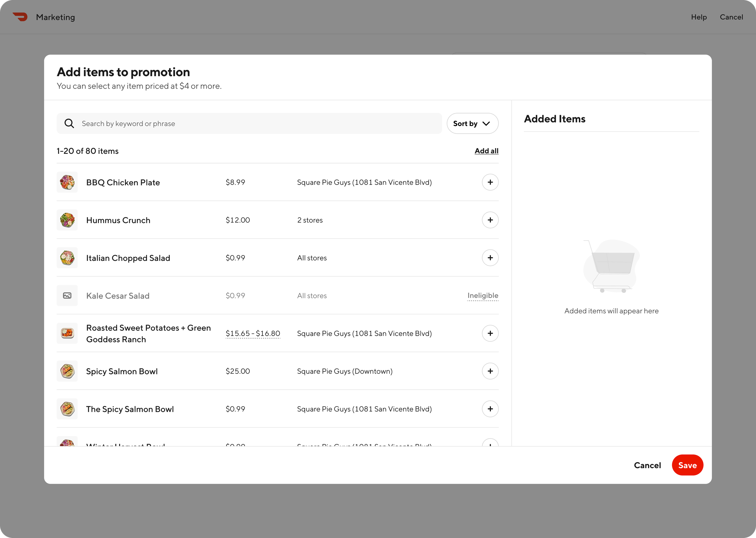Click the Sort by chevron arrow
The image size is (756, 538).
(486, 124)
